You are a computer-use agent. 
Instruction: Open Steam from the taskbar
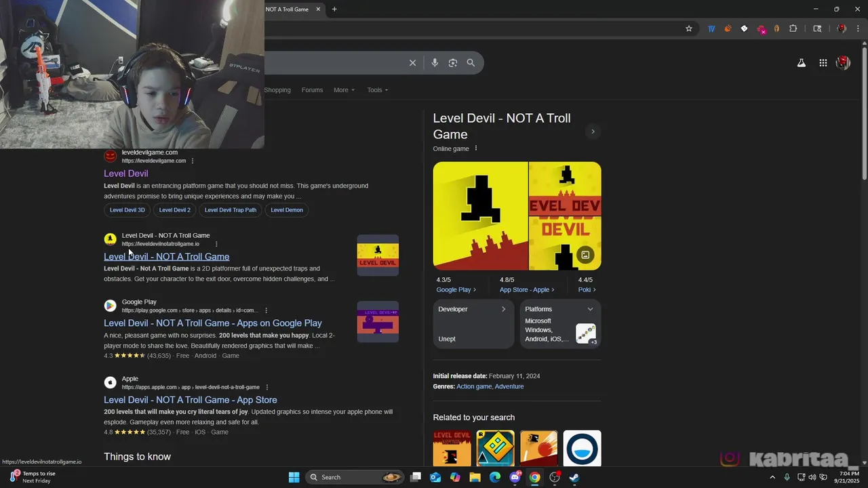pyautogui.click(x=574, y=477)
